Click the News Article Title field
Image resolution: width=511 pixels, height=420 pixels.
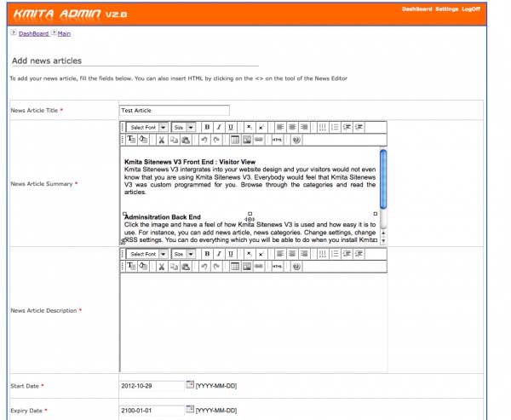pyautogui.click(x=175, y=110)
